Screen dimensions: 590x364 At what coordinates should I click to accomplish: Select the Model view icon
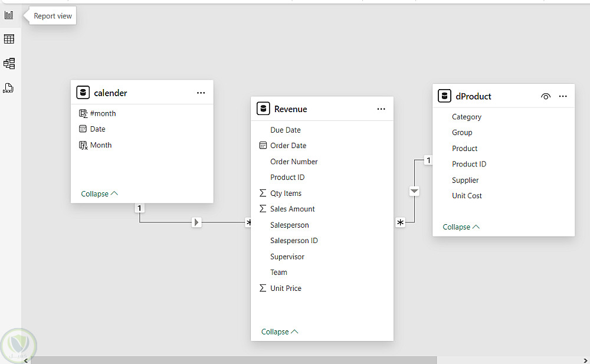pos(9,64)
